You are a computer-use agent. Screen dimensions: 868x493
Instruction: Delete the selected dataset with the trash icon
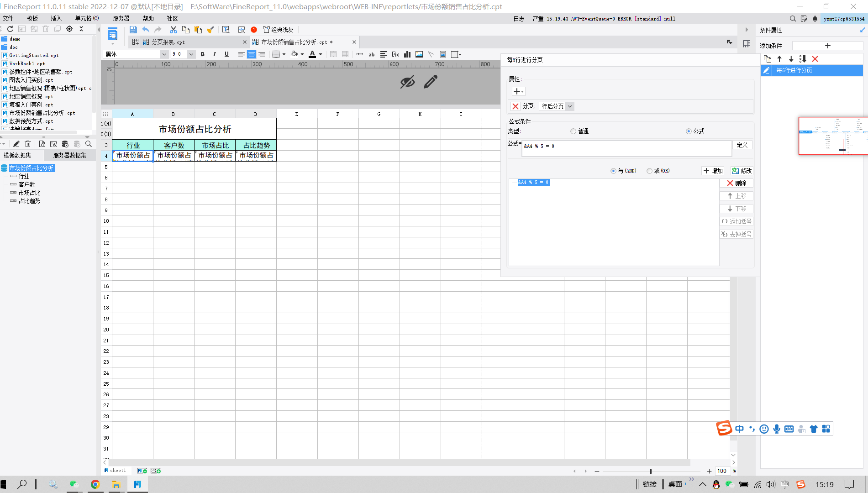(28, 144)
